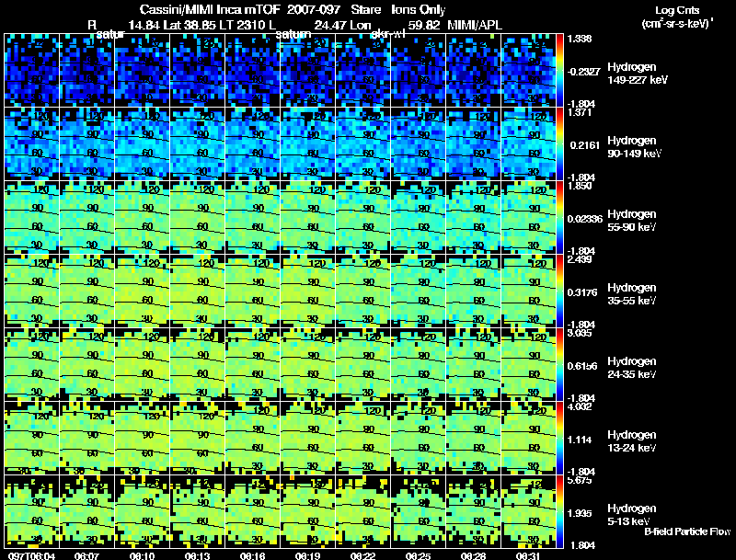Click the 06:19 time axis label

[x=307, y=555]
